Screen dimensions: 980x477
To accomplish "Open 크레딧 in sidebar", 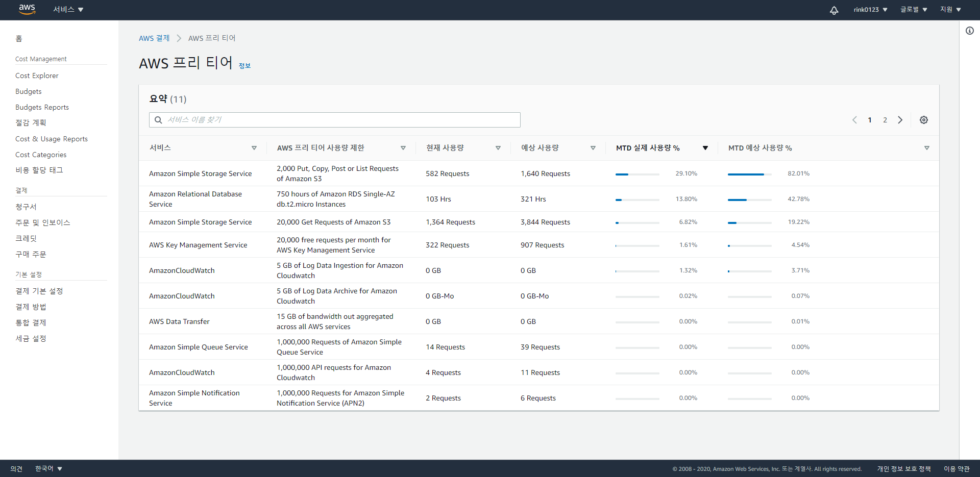I will [x=26, y=239].
